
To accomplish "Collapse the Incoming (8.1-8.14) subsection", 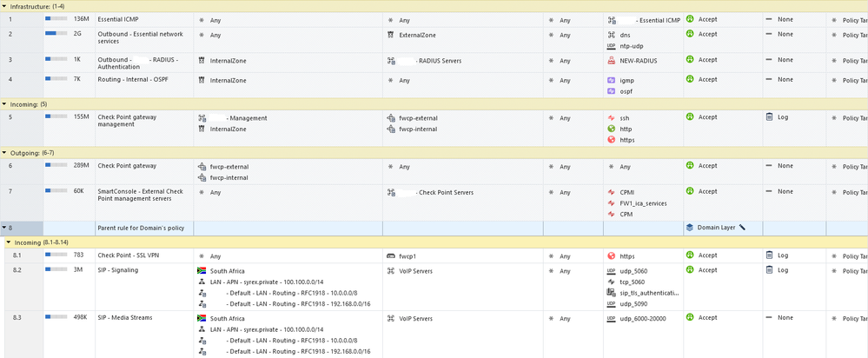I will click(9, 242).
